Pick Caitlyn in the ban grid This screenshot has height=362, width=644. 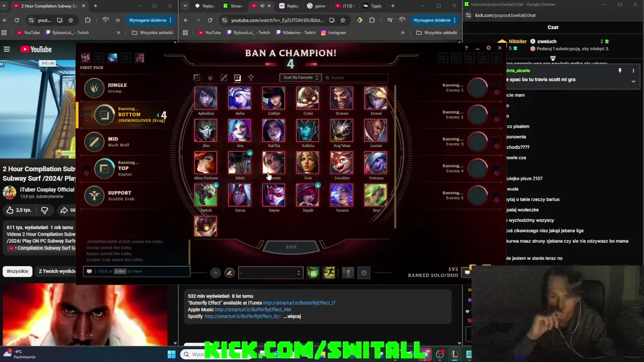pyautogui.click(x=274, y=98)
